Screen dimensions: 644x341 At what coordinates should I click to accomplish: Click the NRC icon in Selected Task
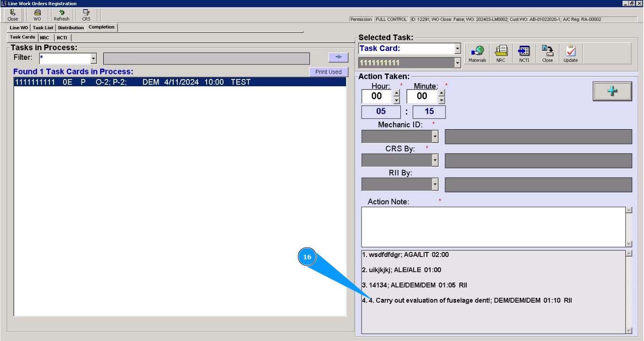(501, 53)
